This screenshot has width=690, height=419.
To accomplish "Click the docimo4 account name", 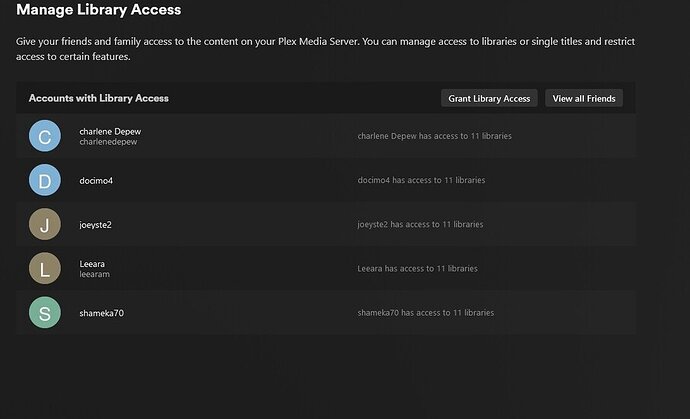I will tap(97, 180).
